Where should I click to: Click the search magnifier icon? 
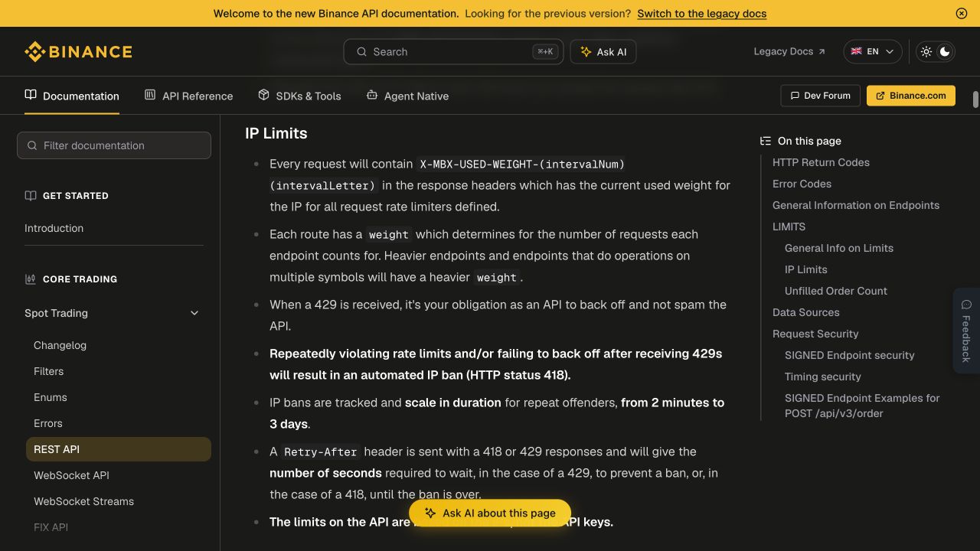[x=361, y=52]
